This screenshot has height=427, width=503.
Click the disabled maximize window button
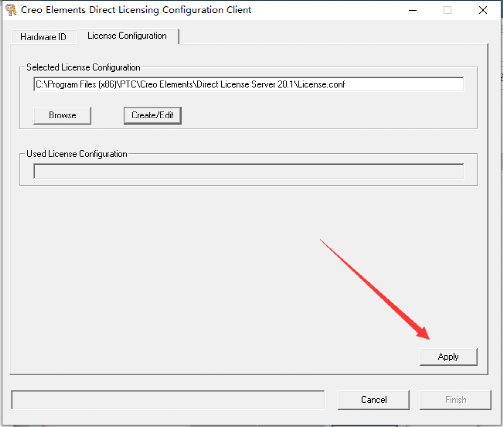click(x=447, y=10)
